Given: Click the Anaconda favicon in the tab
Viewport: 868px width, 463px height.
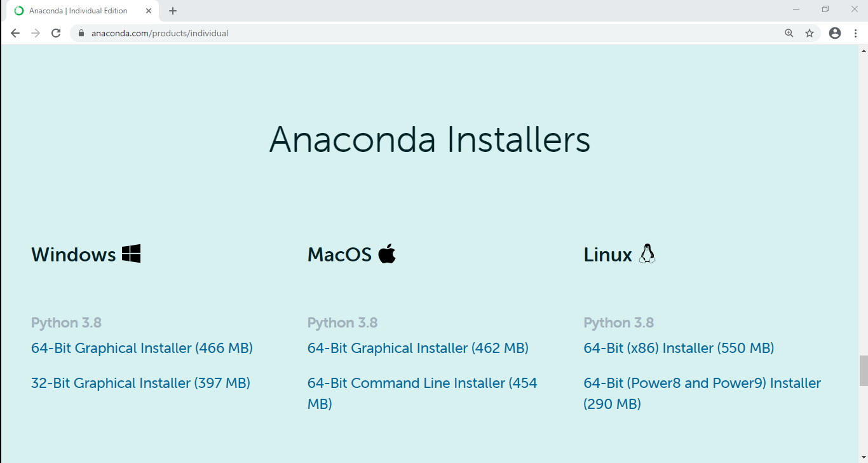Looking at the screenshot, I should pos(19,11).
